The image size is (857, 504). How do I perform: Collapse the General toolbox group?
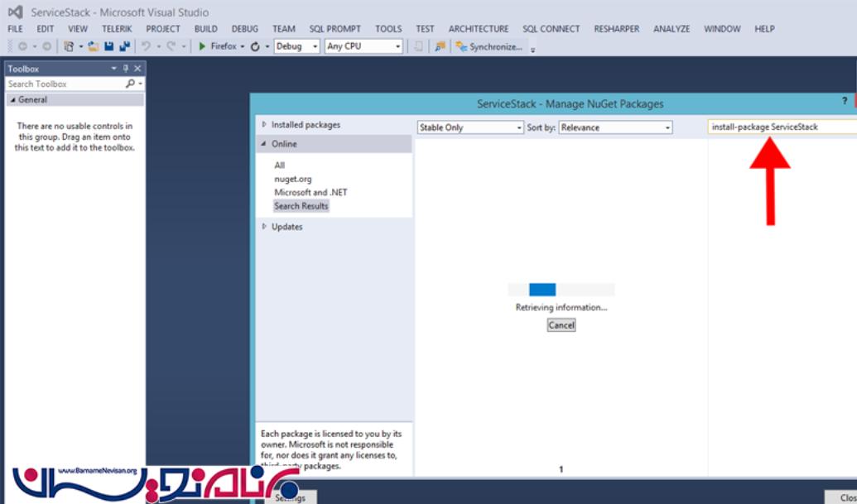[x=13, y=99]
